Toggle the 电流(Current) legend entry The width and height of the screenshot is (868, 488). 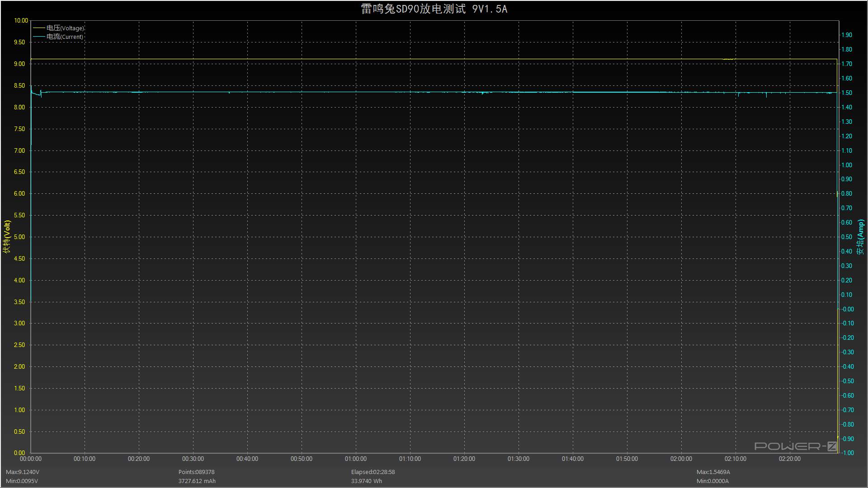[x=65, y=37]
